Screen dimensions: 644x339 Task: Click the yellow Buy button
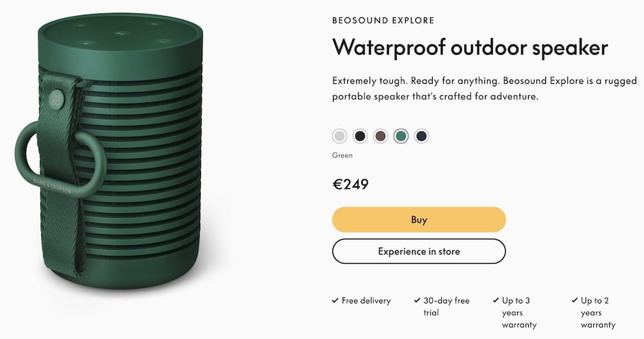[x=419, y=219]
